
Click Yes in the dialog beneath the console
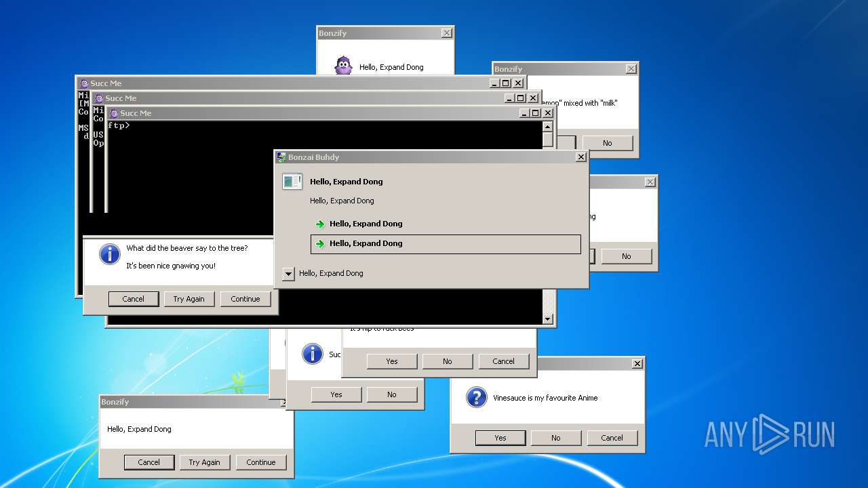click(x=392, y=361)
